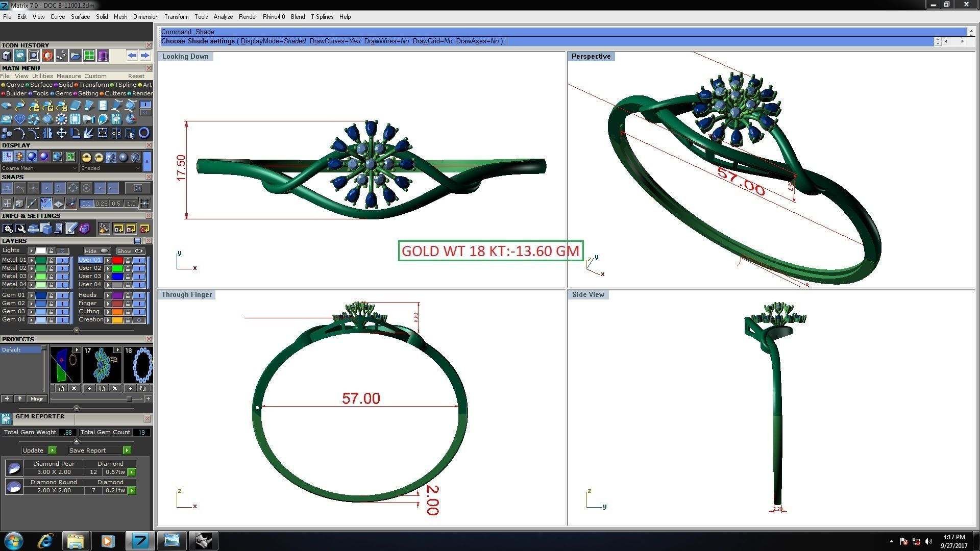This screenshot has height=551, width=980.
Task: Click the Hide layers button
Action: 97,251
